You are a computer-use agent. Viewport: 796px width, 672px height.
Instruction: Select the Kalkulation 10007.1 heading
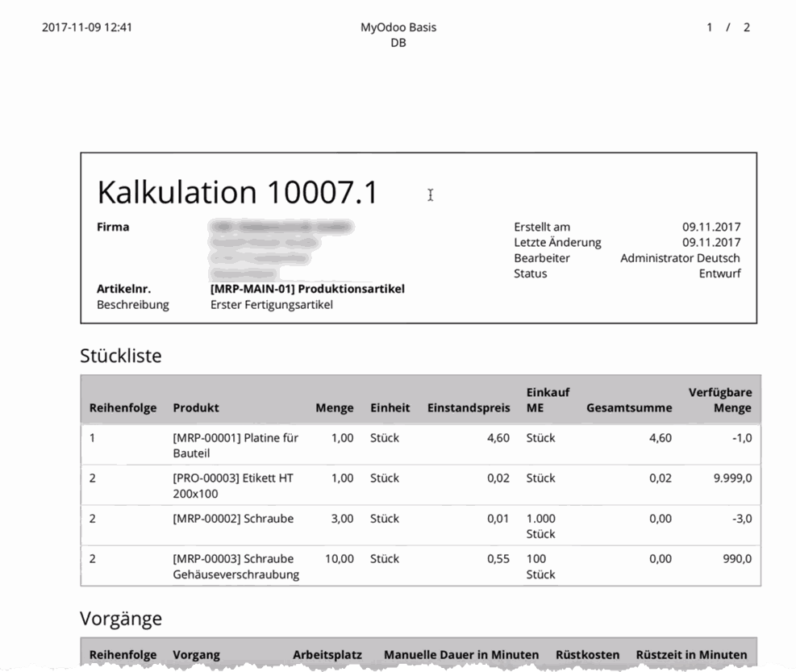point(238,193)
